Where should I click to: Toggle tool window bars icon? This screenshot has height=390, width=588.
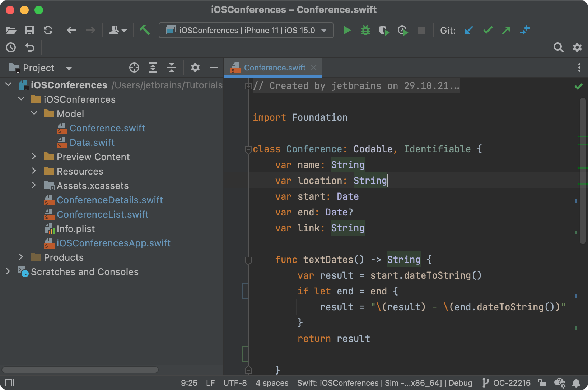(x=9, y=383)
